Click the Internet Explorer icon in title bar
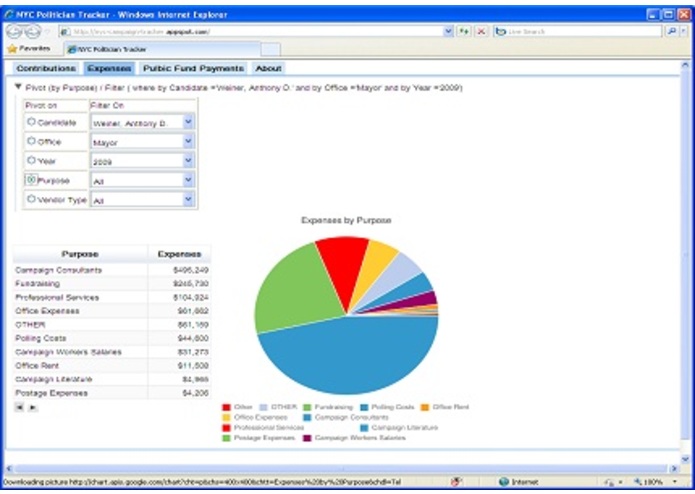Screen dimensions: 695x494 [9, 14]
